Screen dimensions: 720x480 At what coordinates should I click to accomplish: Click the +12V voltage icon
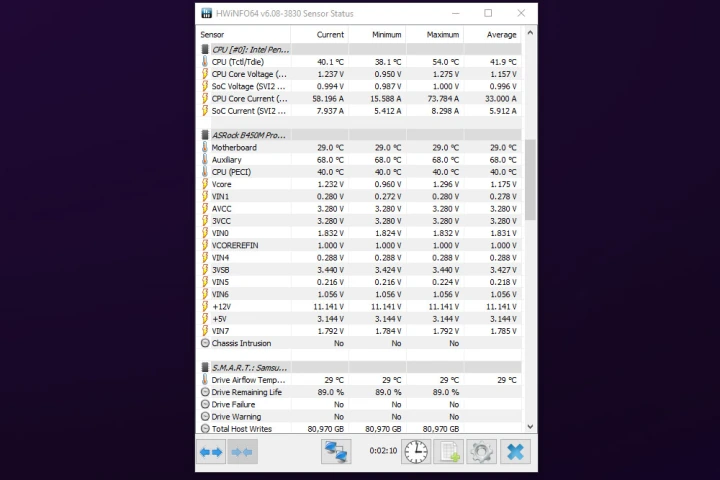pos(205,306)
